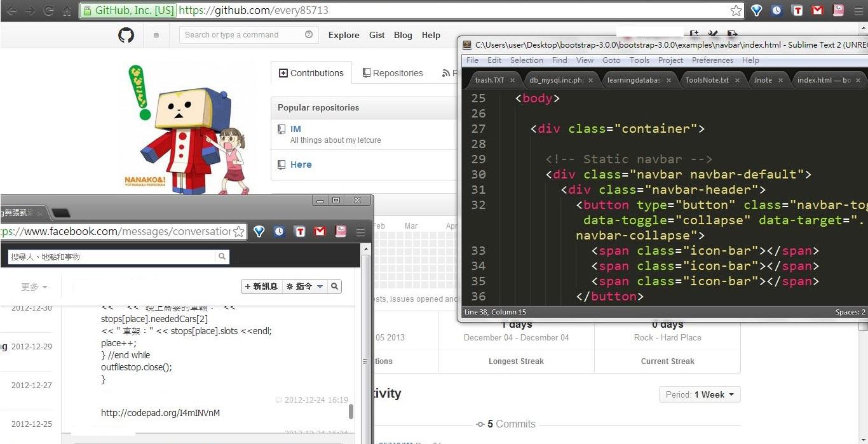Switch to the trash.TXT tab
The image size is (868, 444).
(x=490, y=80)
